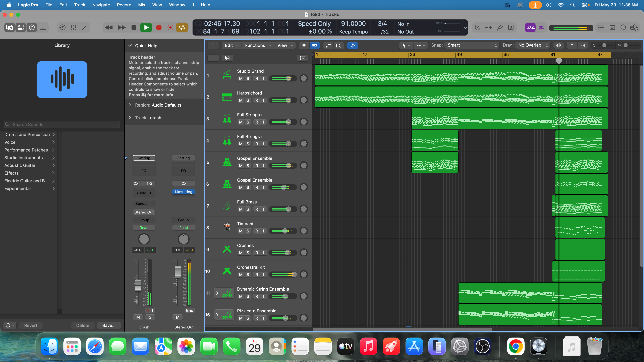This screenshot has width=644, height=362.
Task: Toggle the Cycle mode button
Action: 182,27
